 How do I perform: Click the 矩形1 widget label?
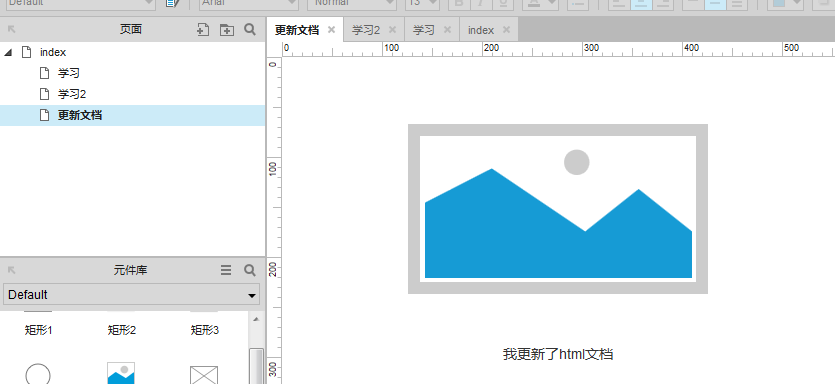[x=38, y=330]
